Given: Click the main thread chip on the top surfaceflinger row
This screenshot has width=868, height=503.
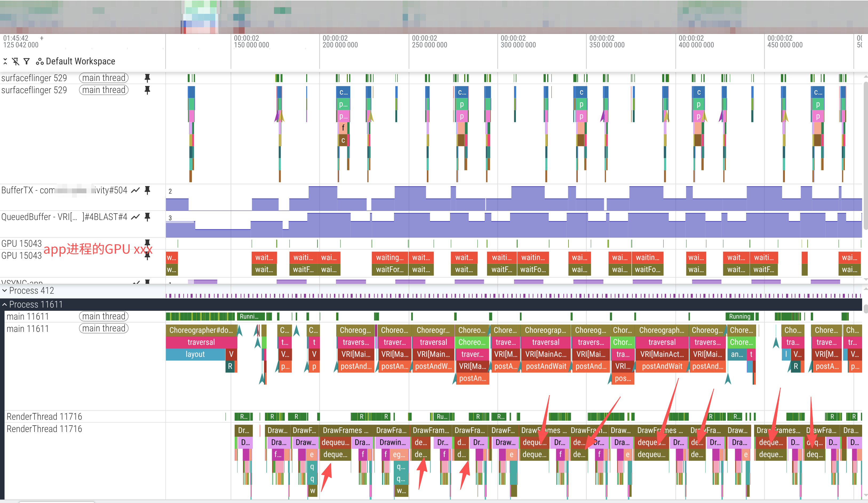Looking at the screenshot, I should 104,78.
